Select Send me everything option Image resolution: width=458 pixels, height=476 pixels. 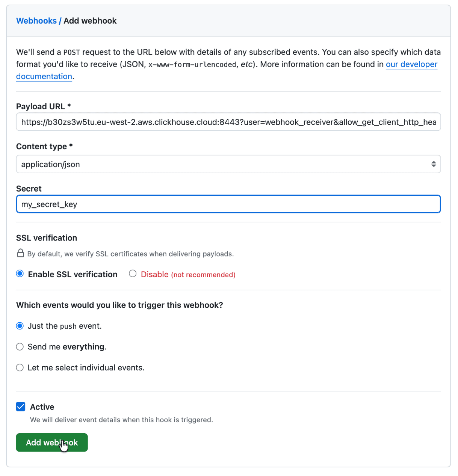tap(20, 347)
